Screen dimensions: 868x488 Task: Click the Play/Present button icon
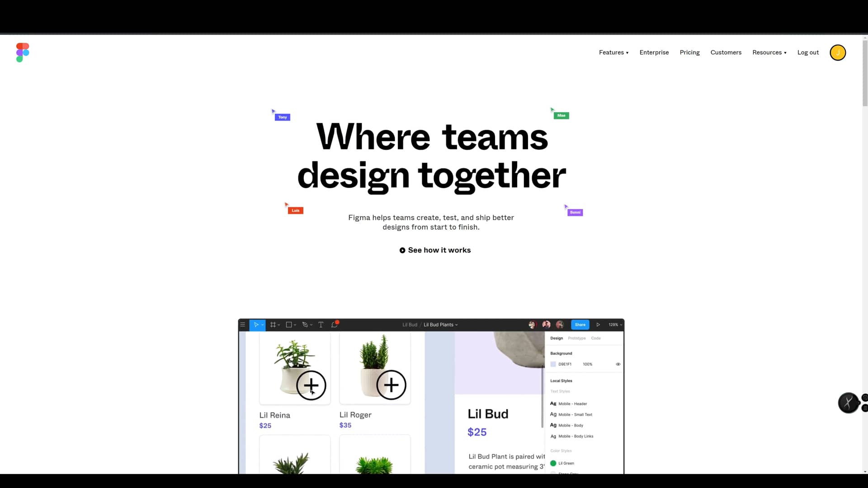point(598,324)
